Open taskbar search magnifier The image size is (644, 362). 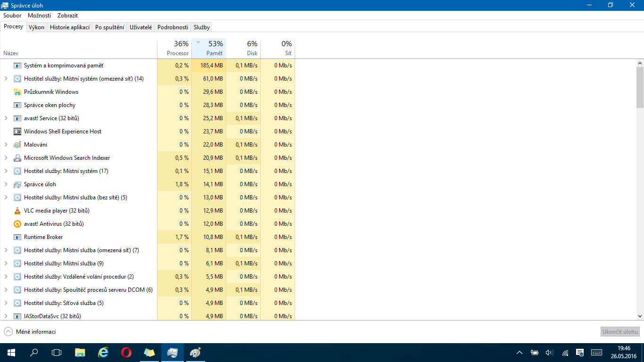point(34,353)
